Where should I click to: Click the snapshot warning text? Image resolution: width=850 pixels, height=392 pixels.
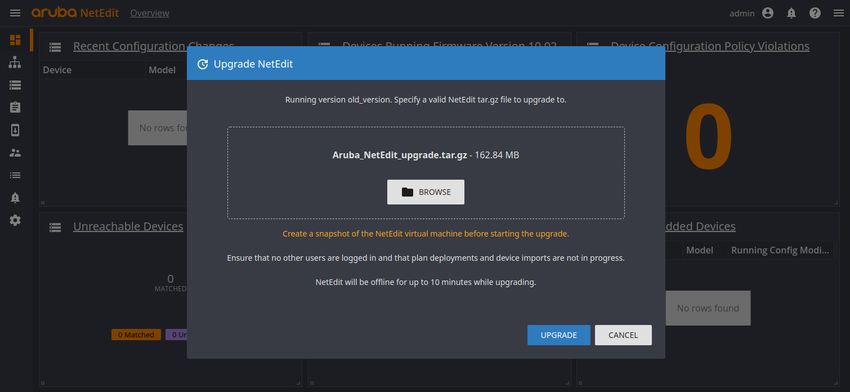tap(426, 234)
